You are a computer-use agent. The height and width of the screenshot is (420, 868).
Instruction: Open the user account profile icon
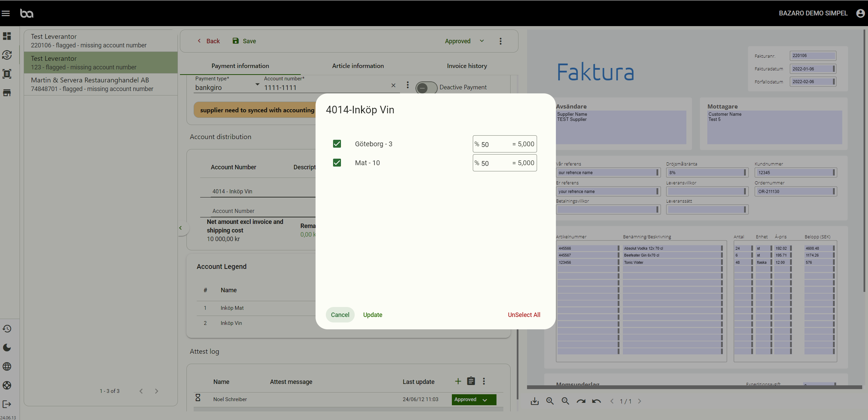pos(860,13)
